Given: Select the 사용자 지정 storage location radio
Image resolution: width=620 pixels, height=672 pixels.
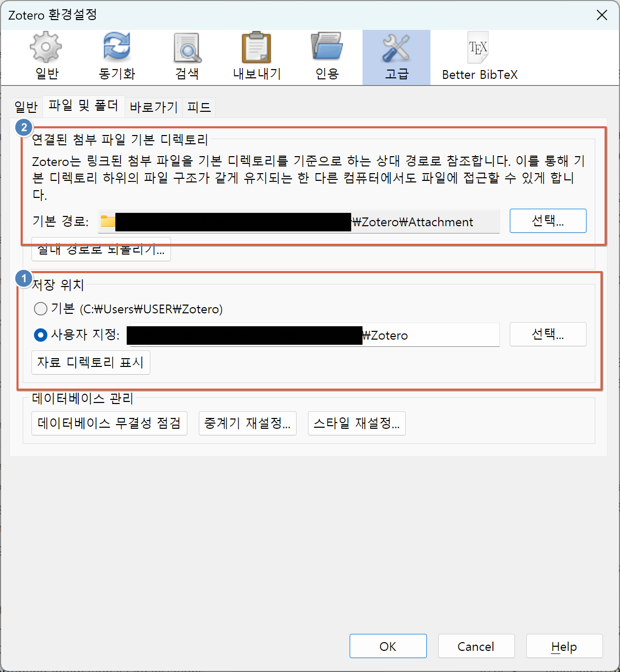Looking at the screenshot, I should [x=40, y=335].
